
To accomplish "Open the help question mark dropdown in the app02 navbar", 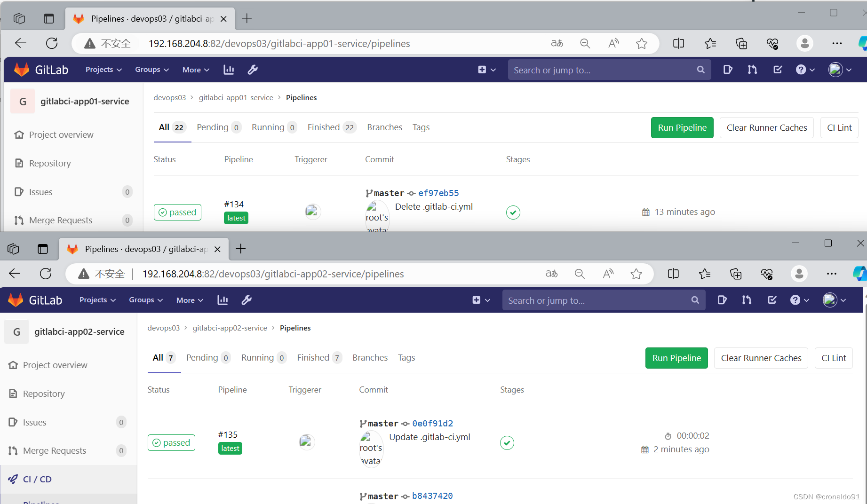I will 800,300.
